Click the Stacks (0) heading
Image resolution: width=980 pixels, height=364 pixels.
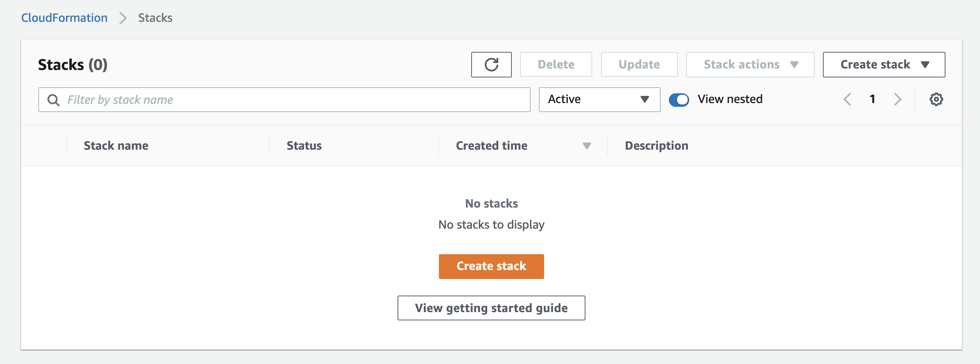73,65
